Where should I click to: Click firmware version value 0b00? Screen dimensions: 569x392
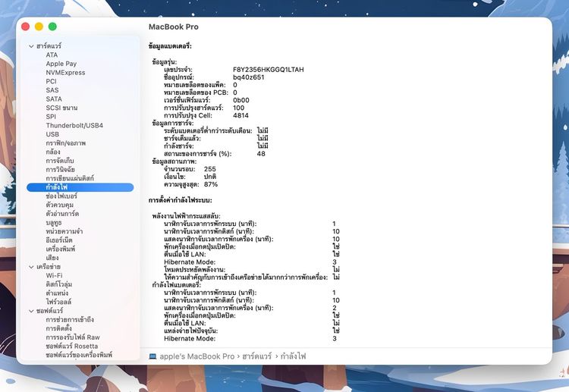click(241, 100)
